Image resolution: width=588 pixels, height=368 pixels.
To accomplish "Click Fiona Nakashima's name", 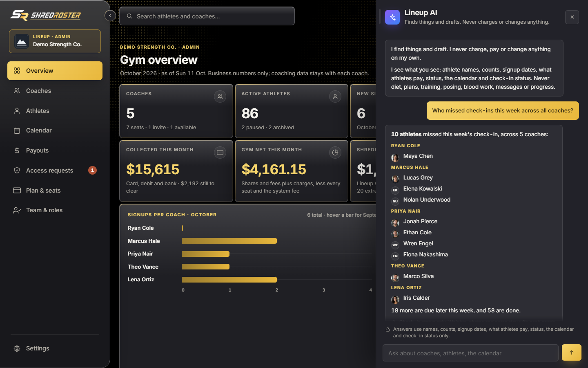I will [x=425, y=255].
